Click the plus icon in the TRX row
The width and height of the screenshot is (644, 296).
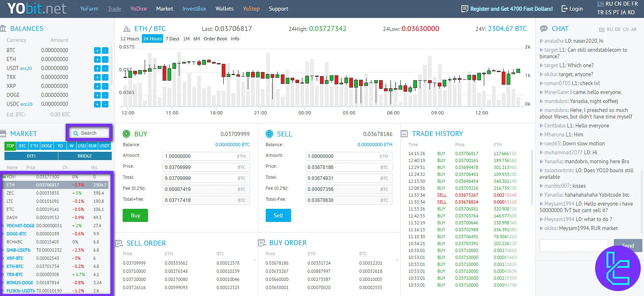(97, 77)
